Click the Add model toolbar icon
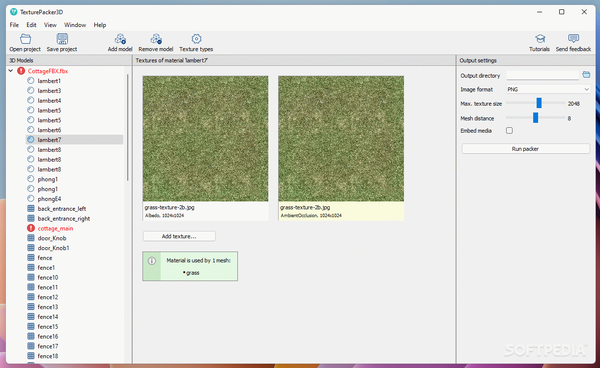 tap(120, 39)
